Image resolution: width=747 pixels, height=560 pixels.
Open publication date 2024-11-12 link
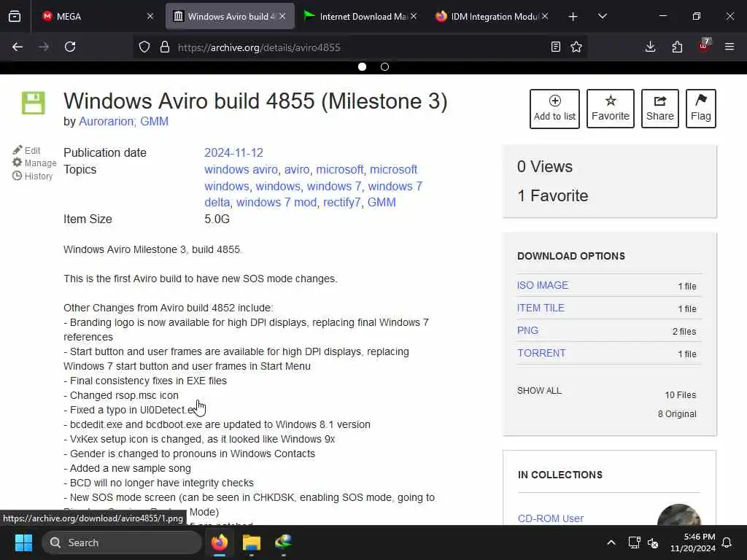coord(234,152)
